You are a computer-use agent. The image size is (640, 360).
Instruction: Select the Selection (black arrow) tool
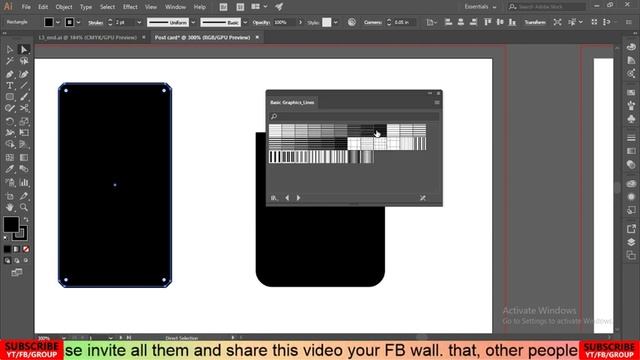(10, 49)
